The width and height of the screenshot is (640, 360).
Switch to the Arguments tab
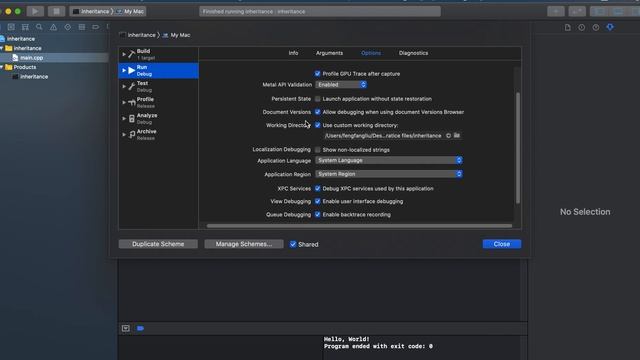pyautogui.click(x=329, y=53)
